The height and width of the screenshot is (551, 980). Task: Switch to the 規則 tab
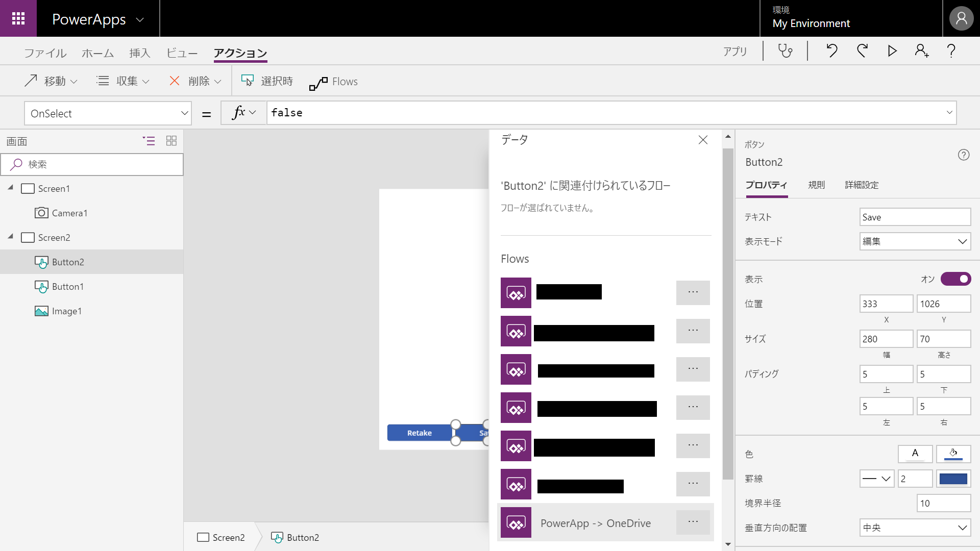tap(816, 185)
